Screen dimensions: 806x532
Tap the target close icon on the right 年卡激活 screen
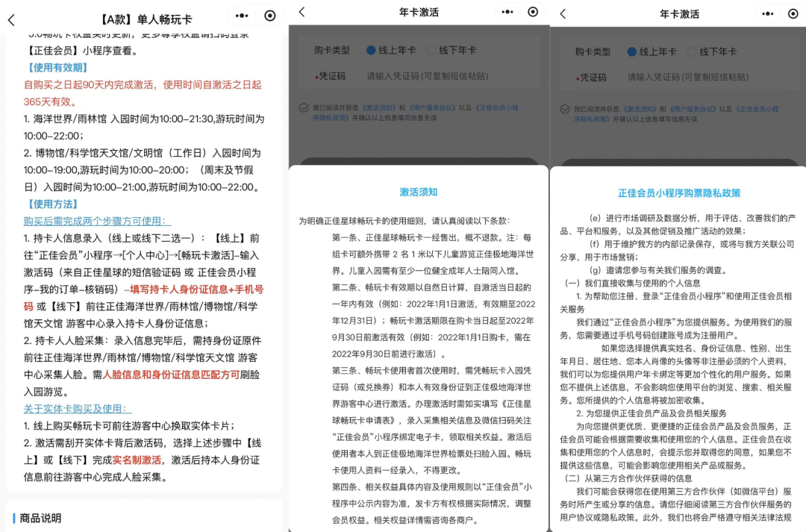793,14
